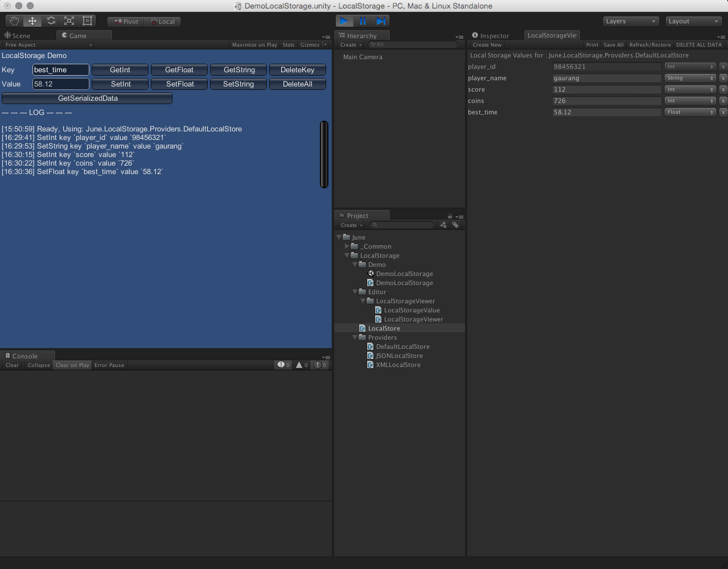
Task: Open Hierarchy Create dropdown
Action: pyautogui.click(x=351, y=45)
